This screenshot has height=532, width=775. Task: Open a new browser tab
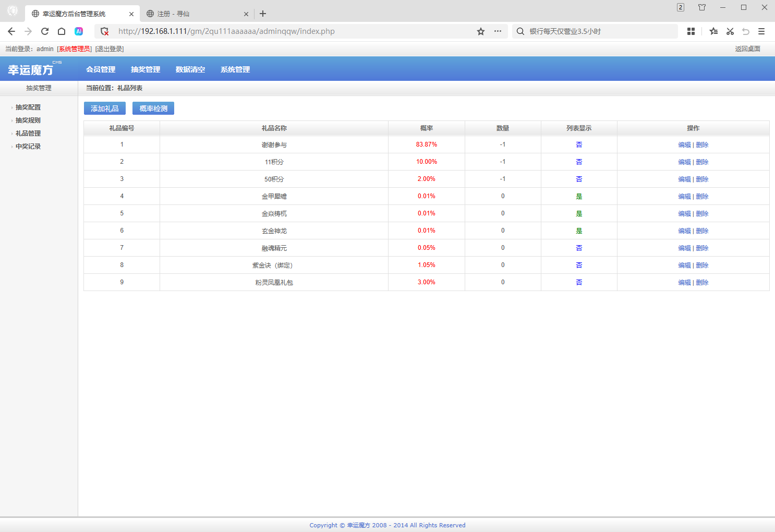pos(263,14)
